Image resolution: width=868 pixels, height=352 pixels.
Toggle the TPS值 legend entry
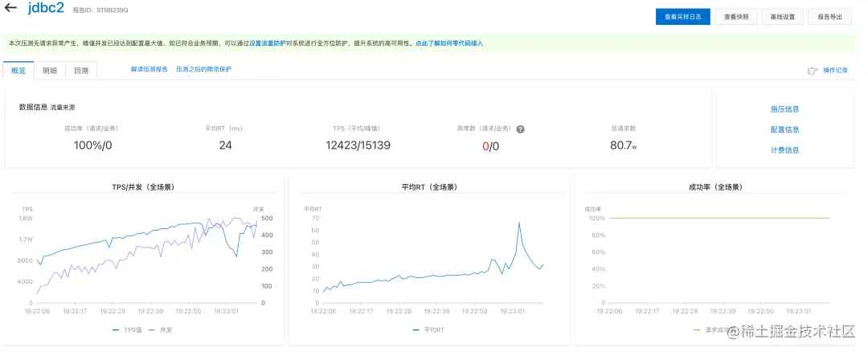click(x=127, y=329)
